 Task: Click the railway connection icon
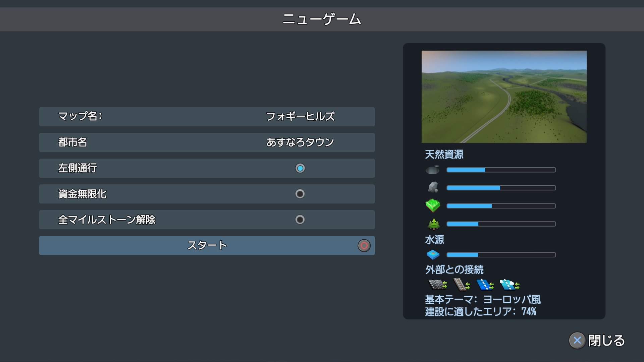tap(461, 285)
